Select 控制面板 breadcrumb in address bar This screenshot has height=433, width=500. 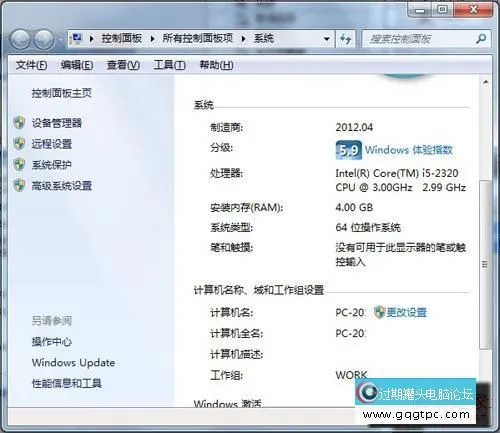pos(122,39)
